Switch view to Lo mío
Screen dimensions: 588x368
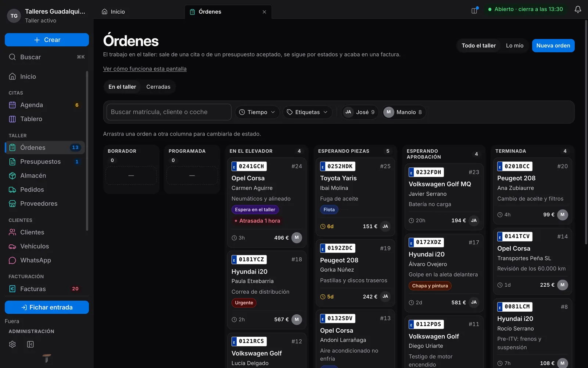(514, 46)
